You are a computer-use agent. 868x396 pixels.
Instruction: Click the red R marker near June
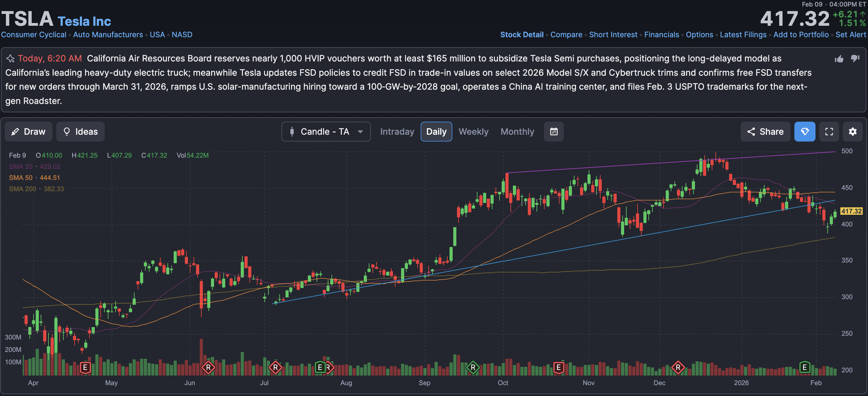(208, 367)
